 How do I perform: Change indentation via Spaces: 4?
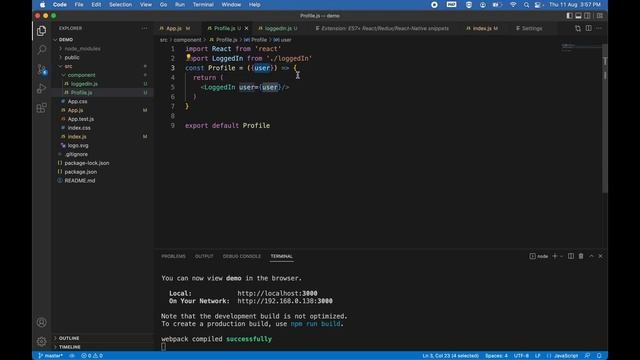click(496, 356)
